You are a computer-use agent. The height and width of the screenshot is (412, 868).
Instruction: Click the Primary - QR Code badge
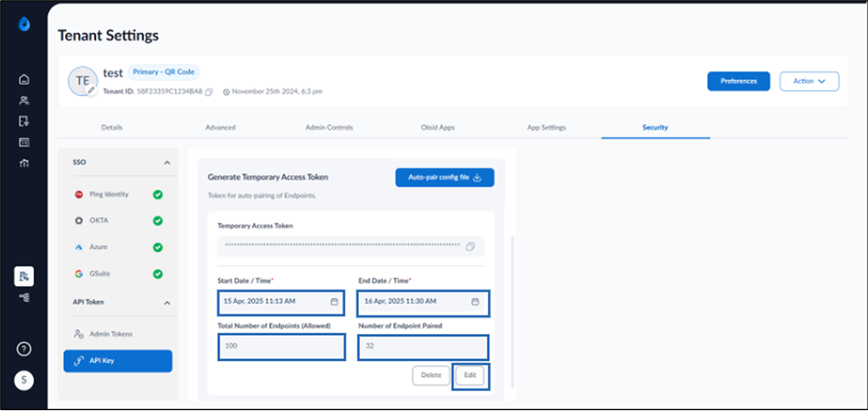tap(164, 72)
